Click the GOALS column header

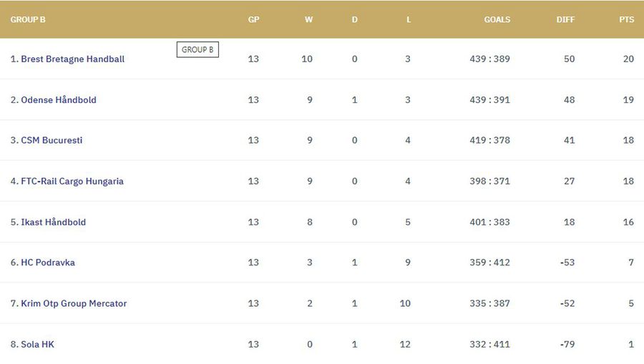pyautogui.click(x=497, y=20)
